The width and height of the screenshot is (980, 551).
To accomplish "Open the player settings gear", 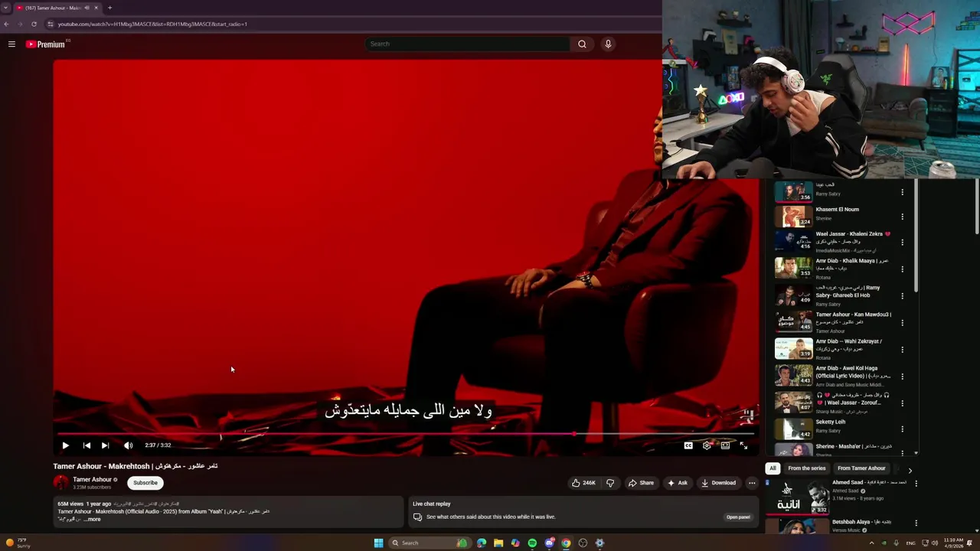I will click(707, 445).
